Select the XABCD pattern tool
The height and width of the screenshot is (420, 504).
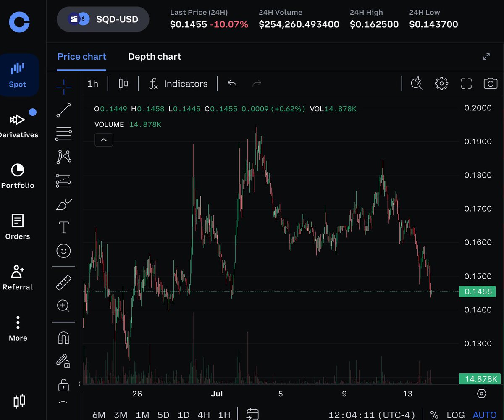coord(63,157)
